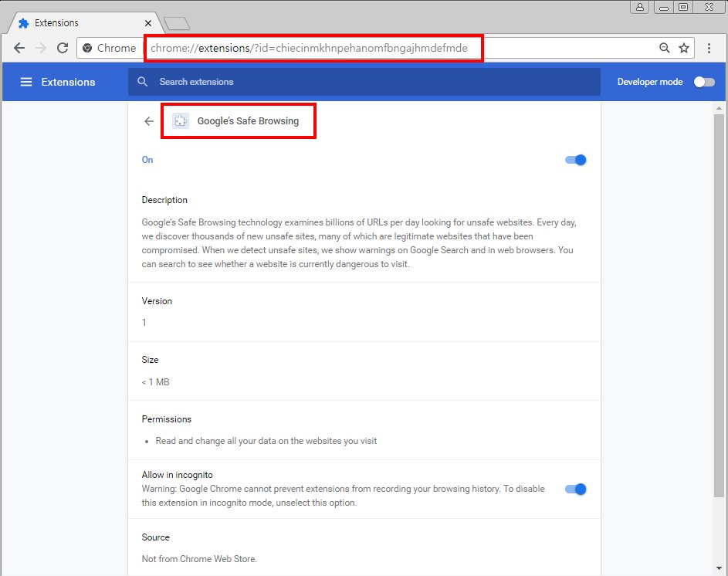728x576 pixels.
Task: Click the Extensions header title
Action: pyautogui.click(x=68, y=82)
